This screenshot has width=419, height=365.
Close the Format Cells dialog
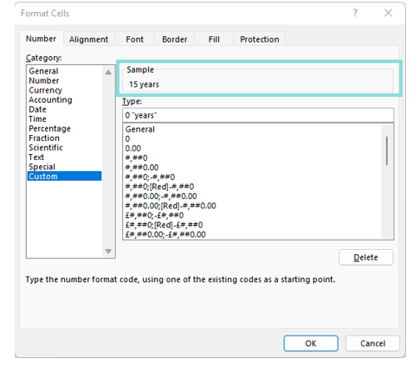pos(388,13)
